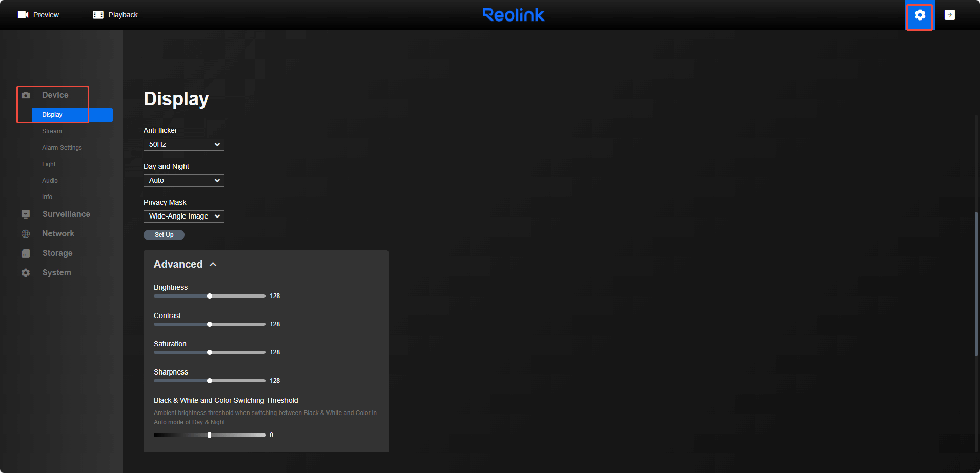Viewport: 980px width, 473px height.
Task: Open Storage settings via the disk icon
Action: pyautogui.click(x=26, y=253)
